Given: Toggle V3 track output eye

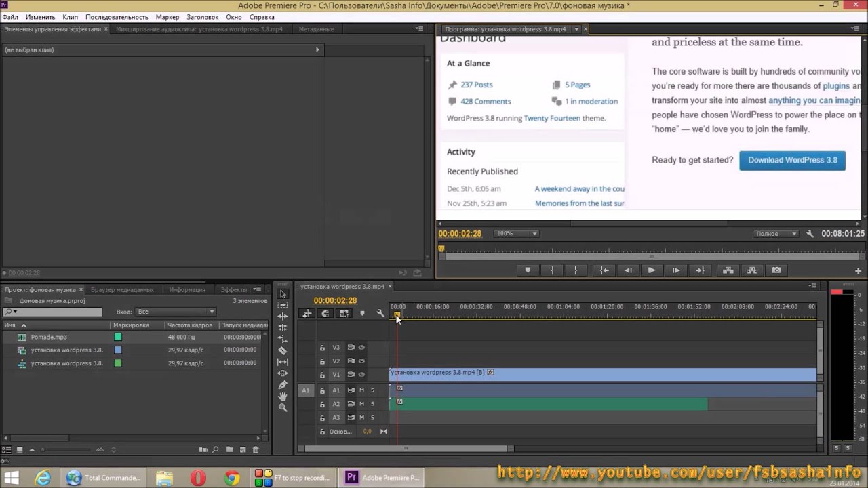Looking at the screenshot, I should click(x=361, y=348).
